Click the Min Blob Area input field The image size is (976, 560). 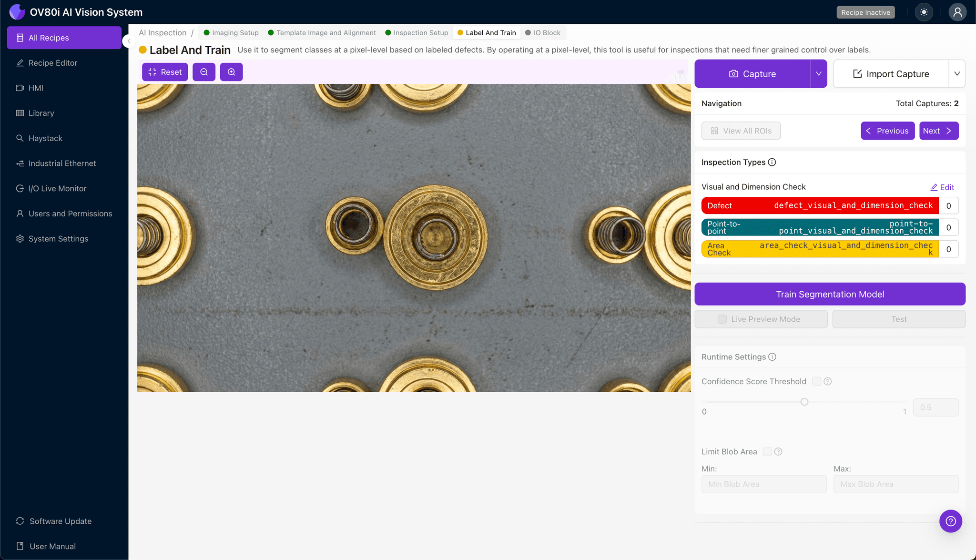pyautogui.click(x=763, y=484)
